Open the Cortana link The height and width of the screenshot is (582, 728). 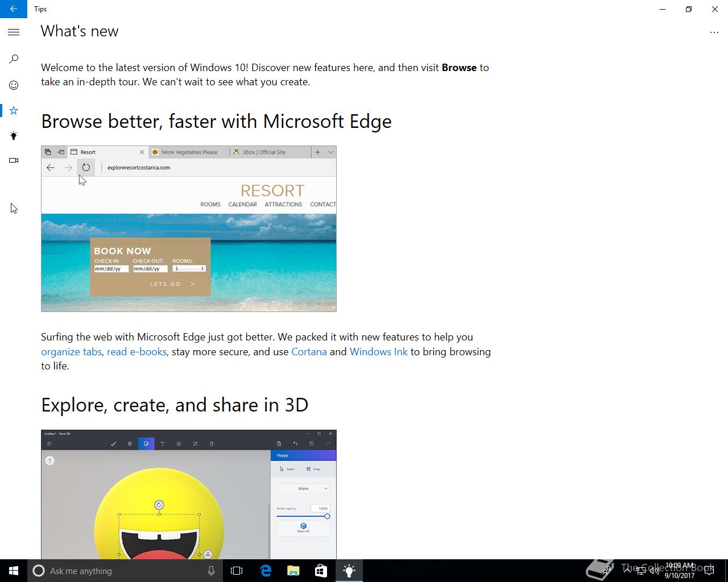tap(309, 352)
